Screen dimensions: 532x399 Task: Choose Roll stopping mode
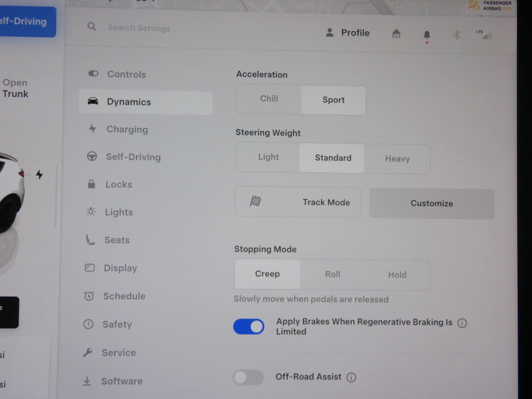[x=332, y=274]
